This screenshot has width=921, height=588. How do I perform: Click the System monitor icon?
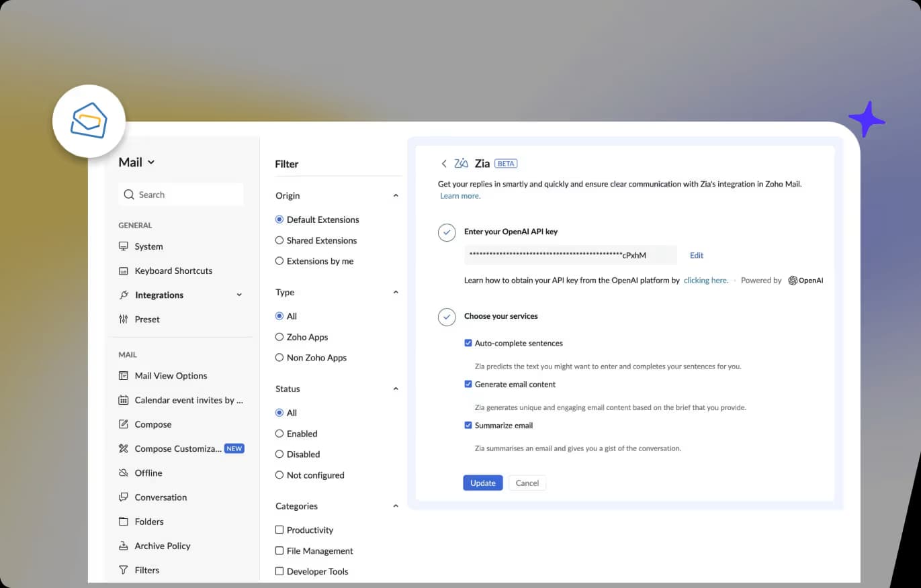click(x=124, y=246)
